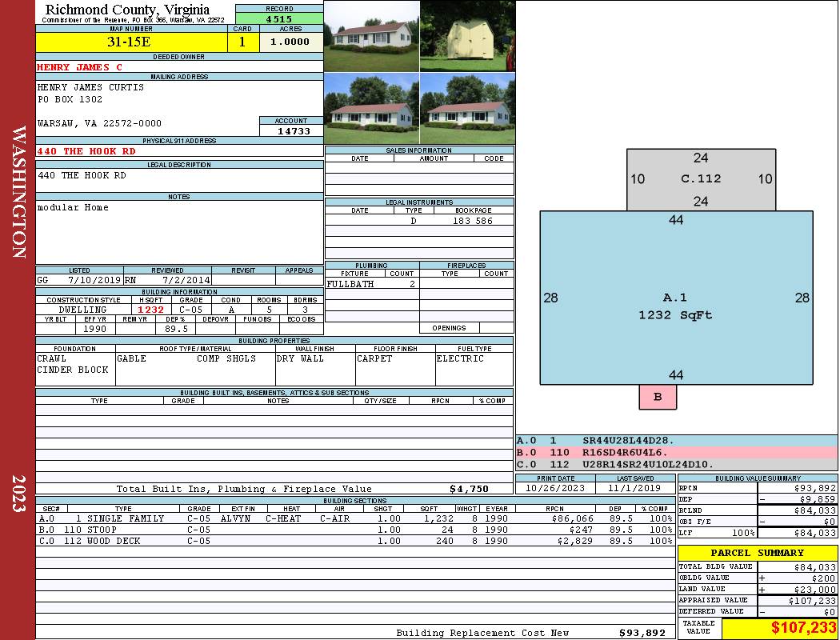Click appraised value $107,233

coord(812,600)
